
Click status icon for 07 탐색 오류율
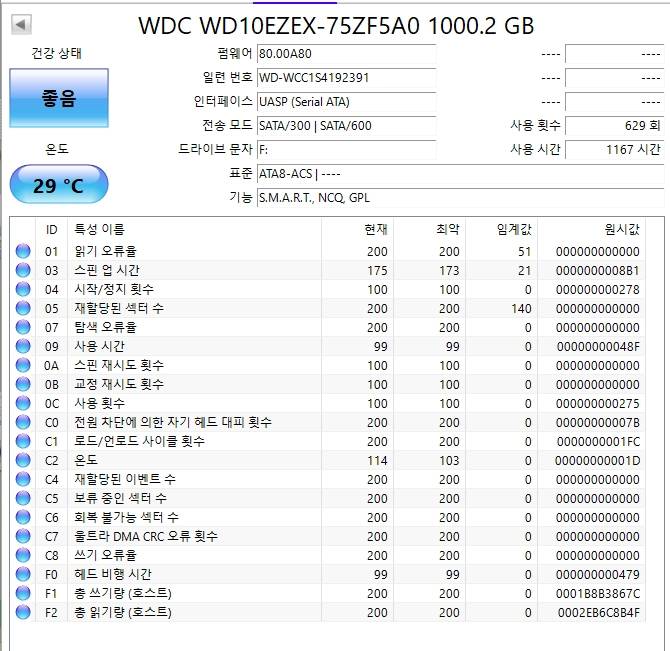[23, 327]
